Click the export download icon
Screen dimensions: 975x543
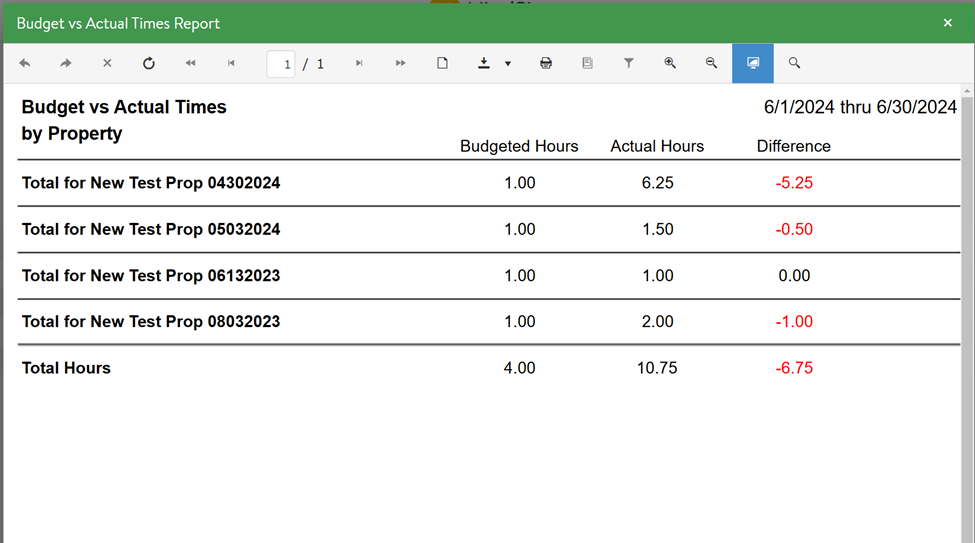(x=484, y=63)
